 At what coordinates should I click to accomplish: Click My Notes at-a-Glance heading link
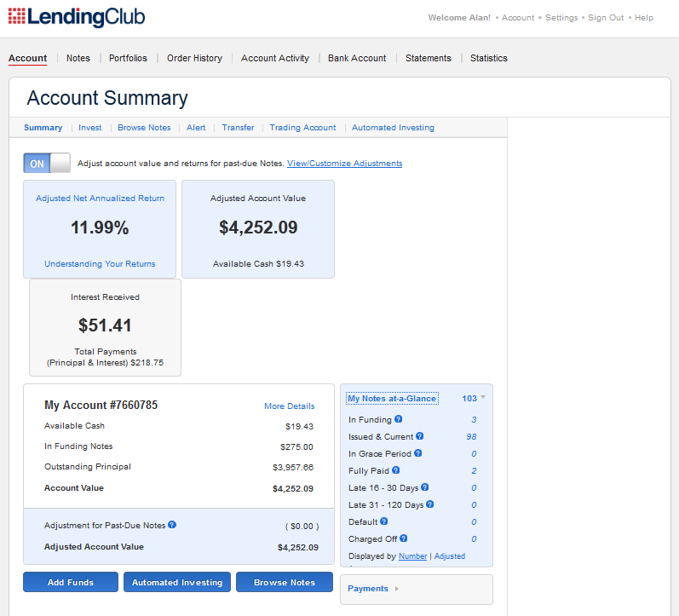coord(392,399)
